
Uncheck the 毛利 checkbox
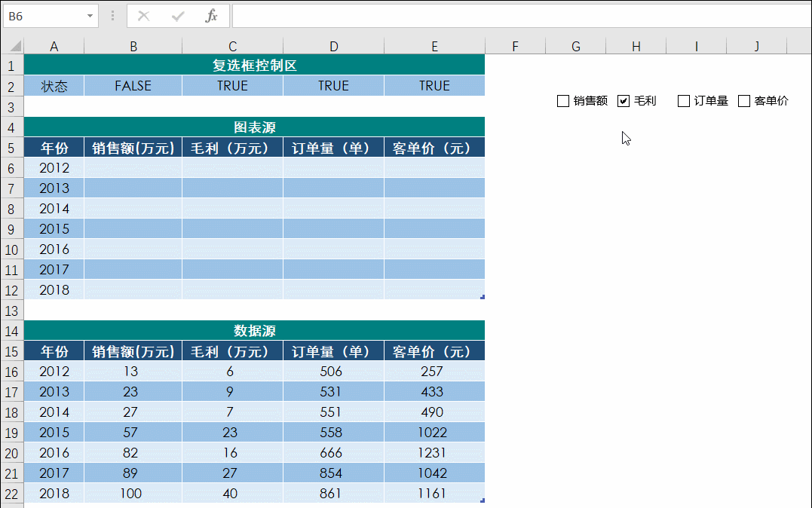pyautogui.click(x=624, y=101)
